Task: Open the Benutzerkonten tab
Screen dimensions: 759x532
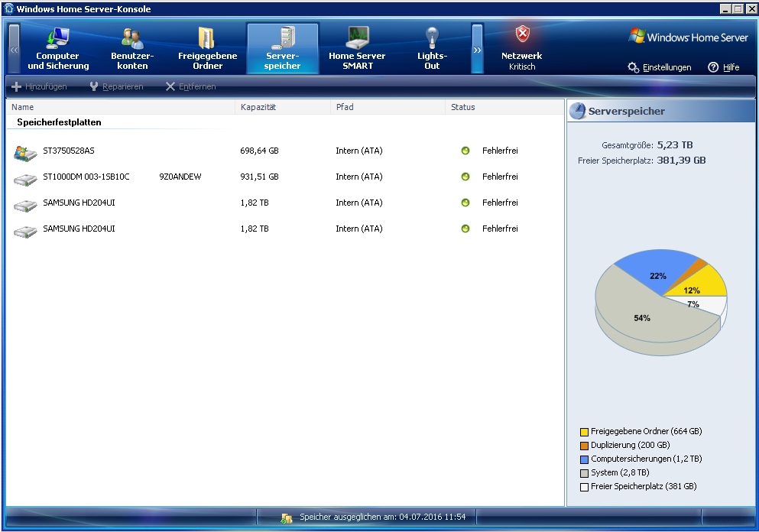Action: pos(132,48)
